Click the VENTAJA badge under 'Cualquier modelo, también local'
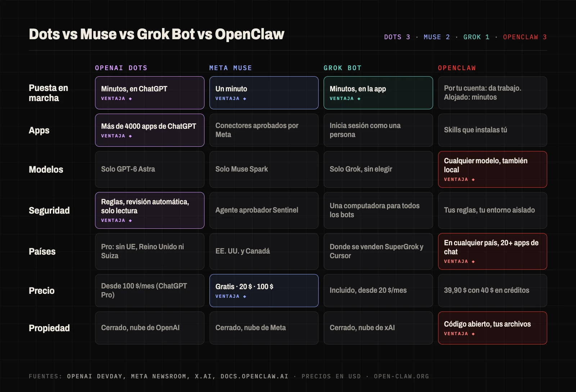The image size is (576, 392). coord(459,179)
